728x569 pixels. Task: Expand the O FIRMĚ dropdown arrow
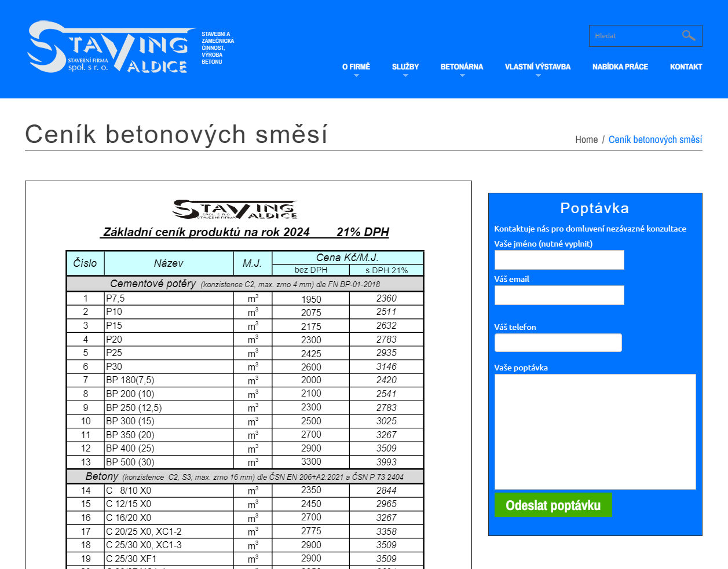[x=356, y=76]
